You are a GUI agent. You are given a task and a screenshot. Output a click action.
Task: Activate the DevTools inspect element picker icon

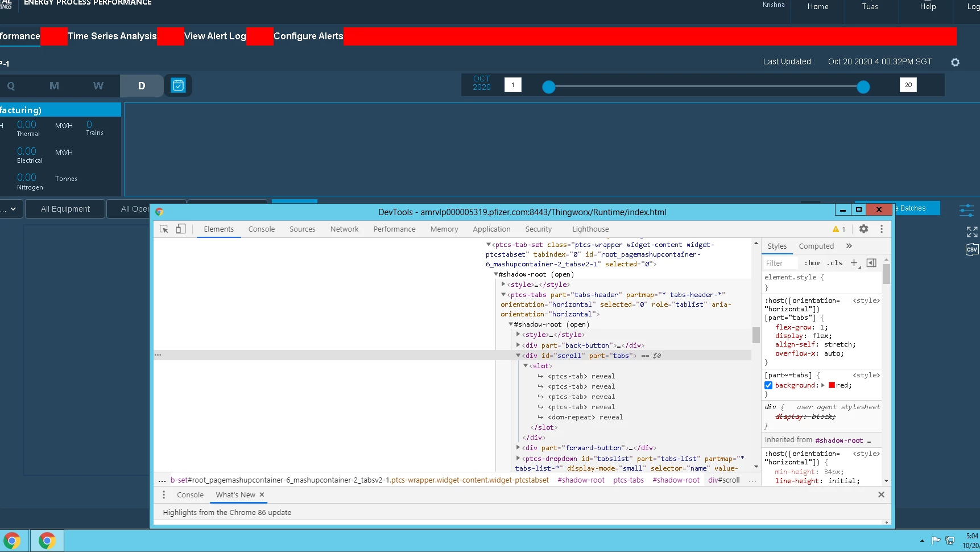164,229
